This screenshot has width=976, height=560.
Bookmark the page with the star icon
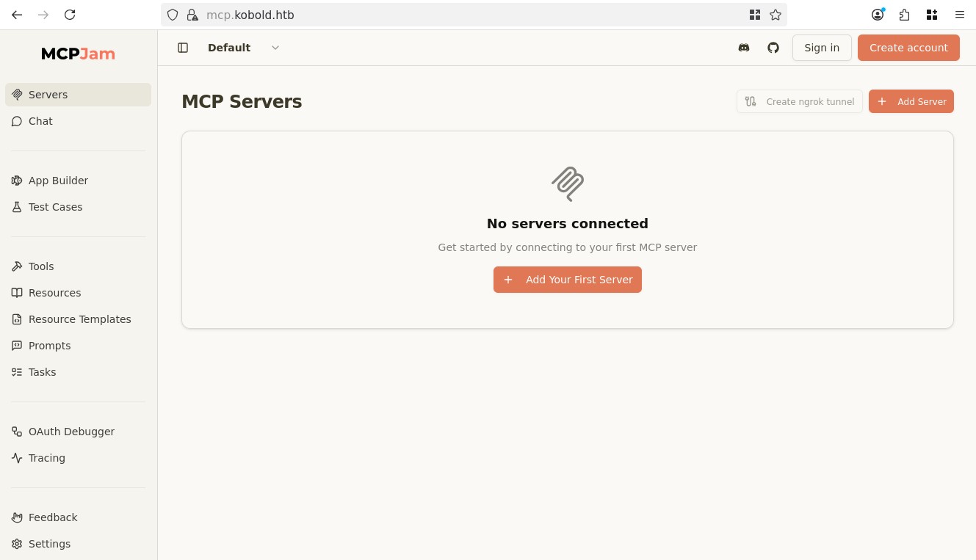(x=776, y=15)
